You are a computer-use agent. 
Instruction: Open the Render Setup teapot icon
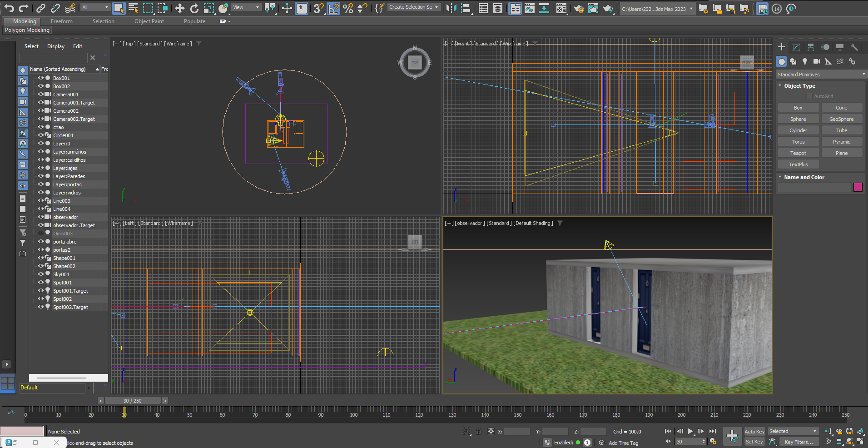tap(578, 8)
